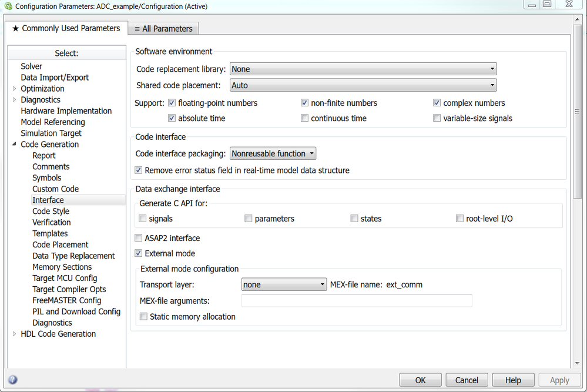Click the Cancel button

[x=467, y=380]
